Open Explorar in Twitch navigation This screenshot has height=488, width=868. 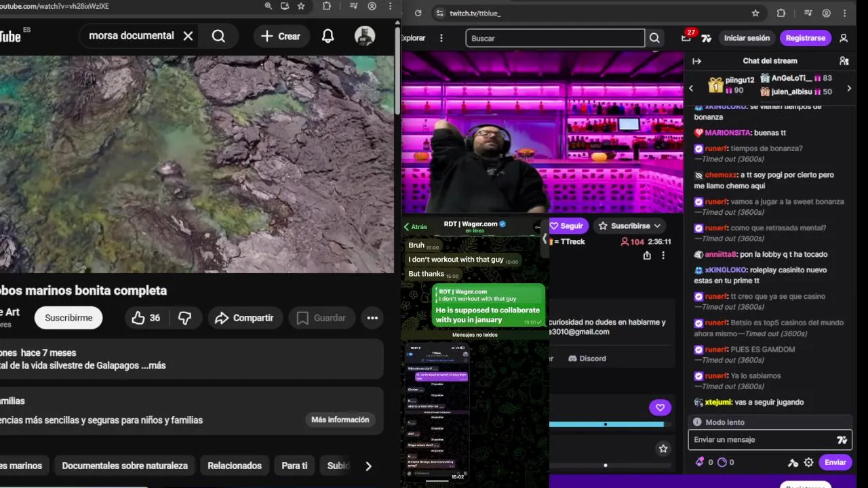(413, 38)
